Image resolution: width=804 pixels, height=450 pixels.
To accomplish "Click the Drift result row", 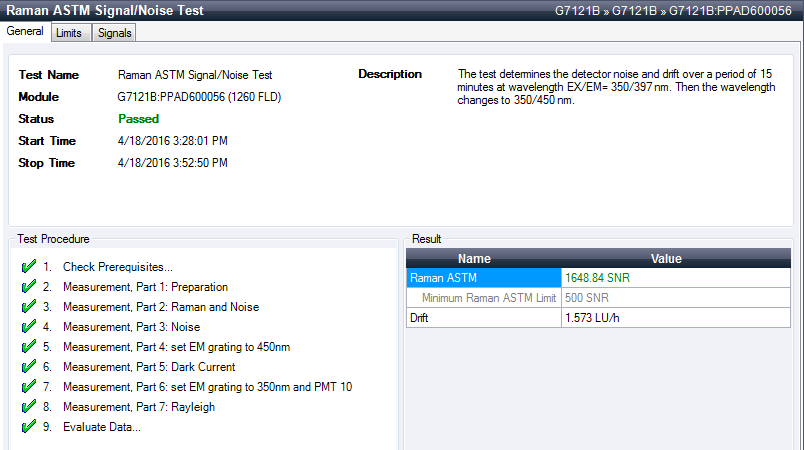I will click(x=484, y=317).
